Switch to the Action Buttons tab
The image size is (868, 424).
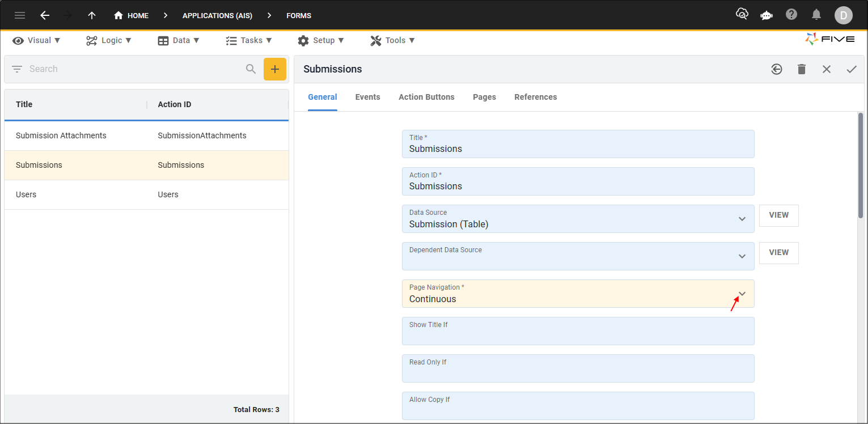(x=426, y=97)
